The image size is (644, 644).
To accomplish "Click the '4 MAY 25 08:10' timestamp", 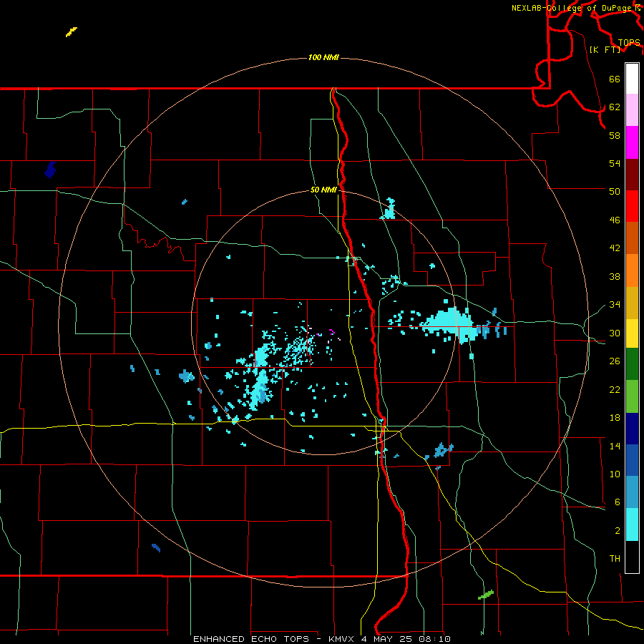I will (x=406, y=639).
